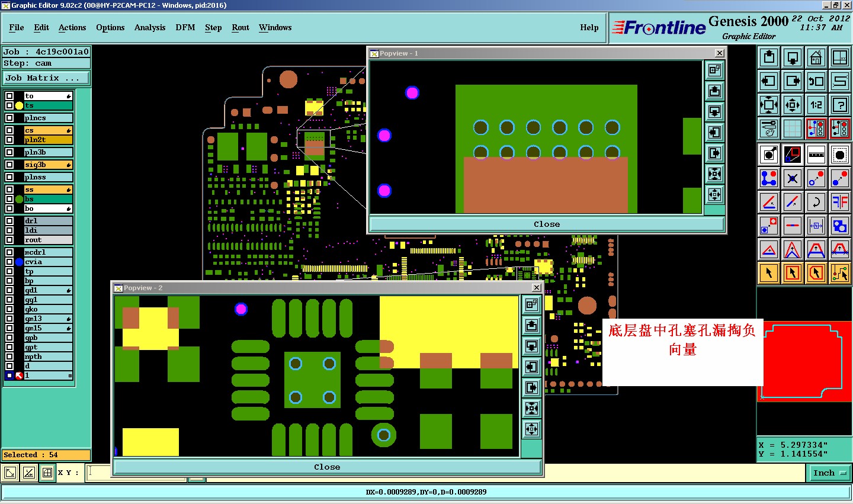Toggle checkbox for layer to
This screenshot has height=504, width=853.
[9, 96]
